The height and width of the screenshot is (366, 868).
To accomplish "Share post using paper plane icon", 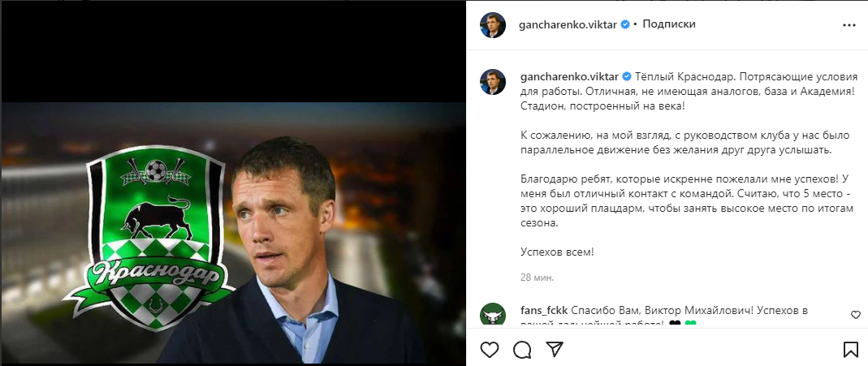I will (x=555, y=349).
